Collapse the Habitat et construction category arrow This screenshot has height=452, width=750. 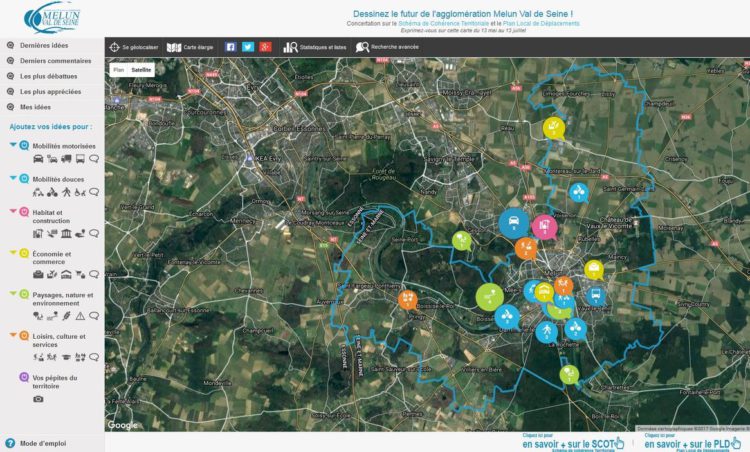pos(13,212)
